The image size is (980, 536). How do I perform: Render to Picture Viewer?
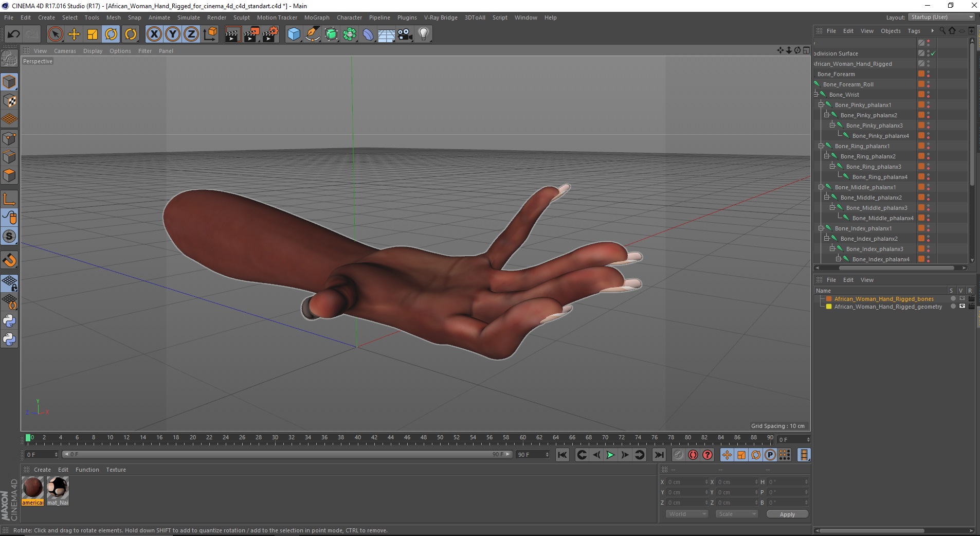(251, 34)
